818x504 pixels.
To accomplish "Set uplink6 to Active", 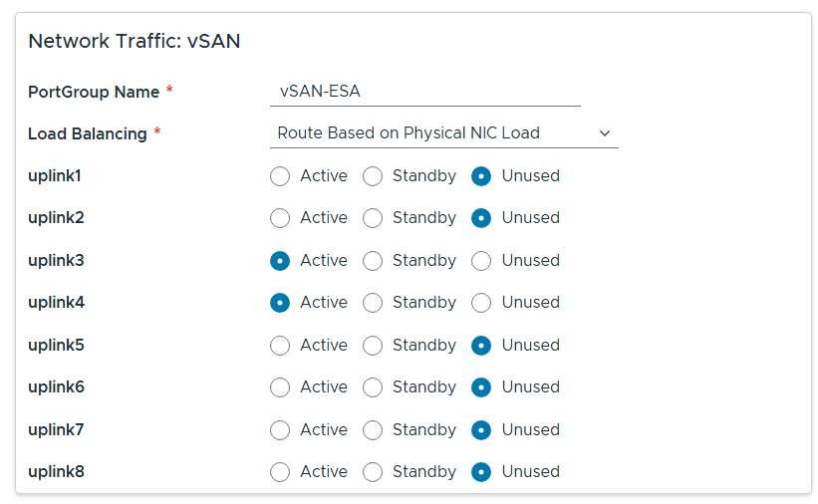I will (280, 387).
